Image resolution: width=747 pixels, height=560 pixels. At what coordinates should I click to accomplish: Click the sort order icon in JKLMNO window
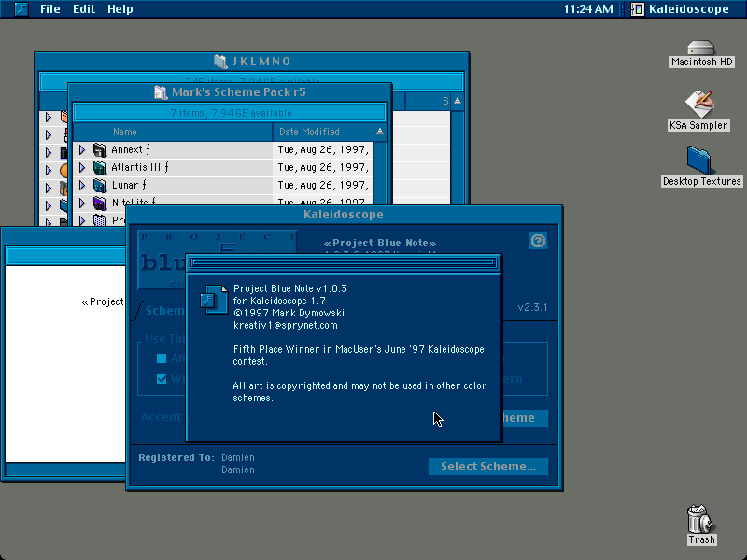458,101
